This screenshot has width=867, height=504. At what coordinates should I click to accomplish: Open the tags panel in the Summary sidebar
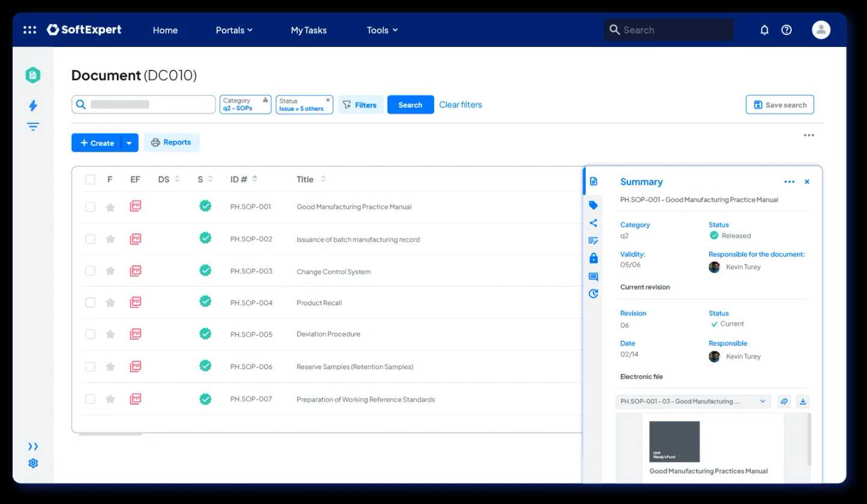[594, 205]
